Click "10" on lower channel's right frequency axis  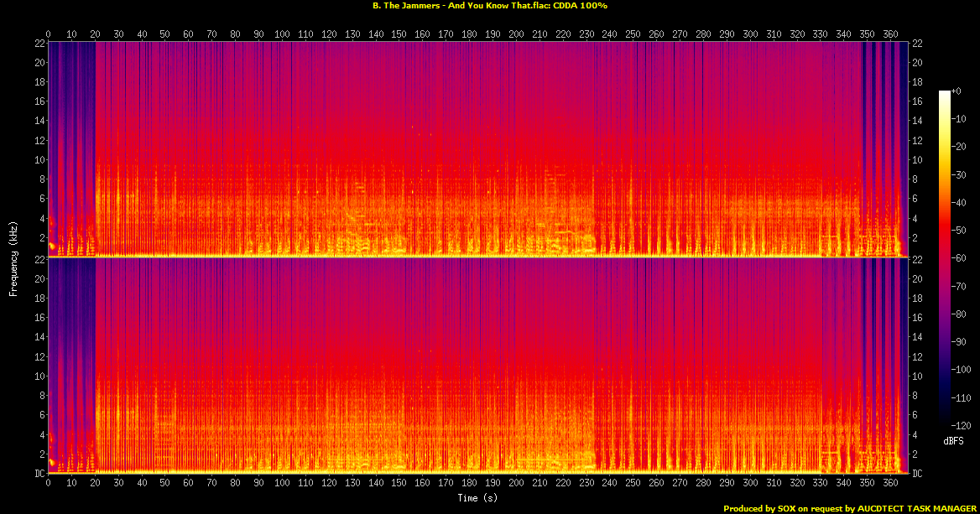tap(917, 376)
